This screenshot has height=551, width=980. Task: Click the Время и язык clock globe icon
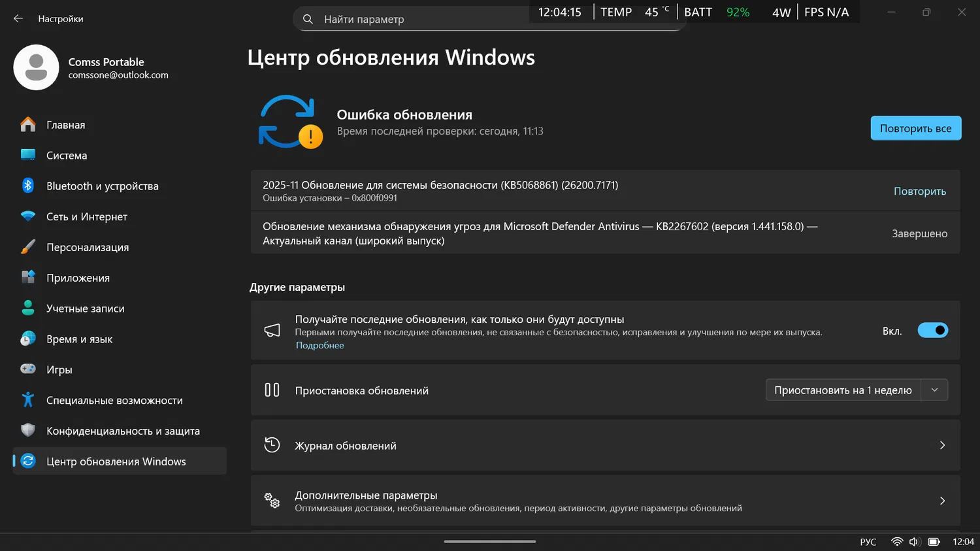pyautogui.click(x=28, y=339)
